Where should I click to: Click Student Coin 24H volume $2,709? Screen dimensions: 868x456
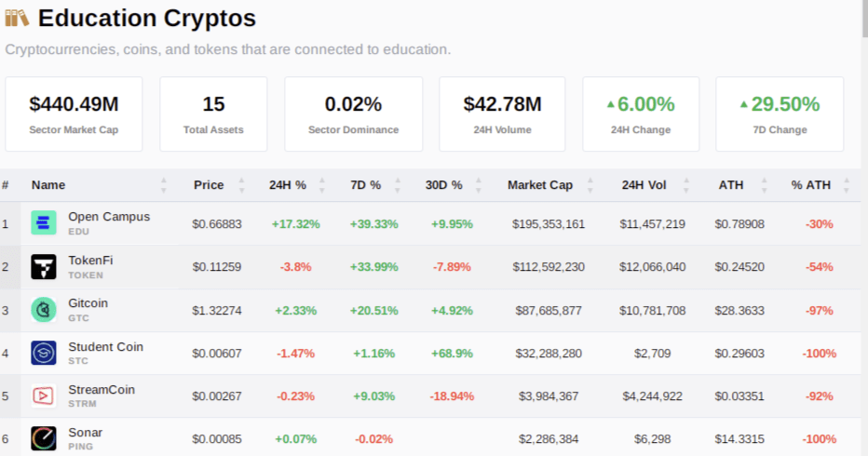click(x=652, y=353)
